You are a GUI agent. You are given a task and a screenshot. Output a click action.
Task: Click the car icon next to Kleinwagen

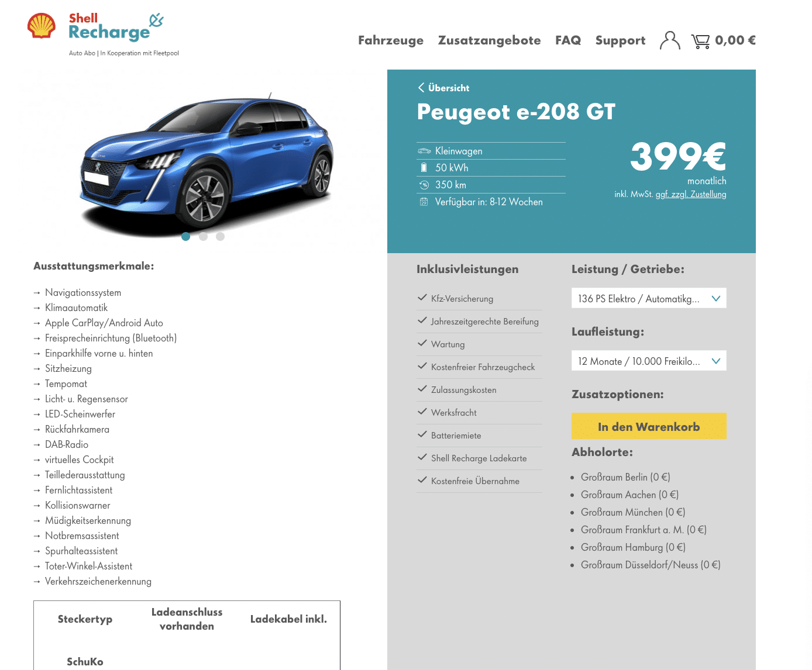click(424, 151)
